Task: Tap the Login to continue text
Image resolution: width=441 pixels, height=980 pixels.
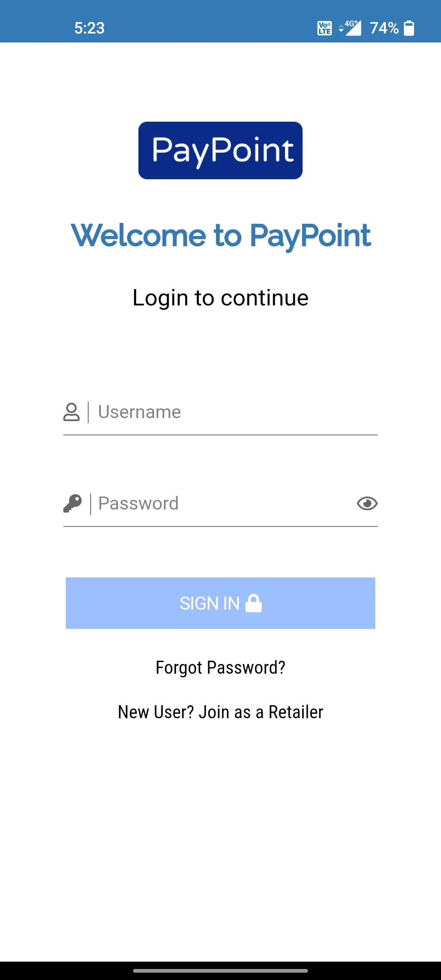Action: coord(220,298)
